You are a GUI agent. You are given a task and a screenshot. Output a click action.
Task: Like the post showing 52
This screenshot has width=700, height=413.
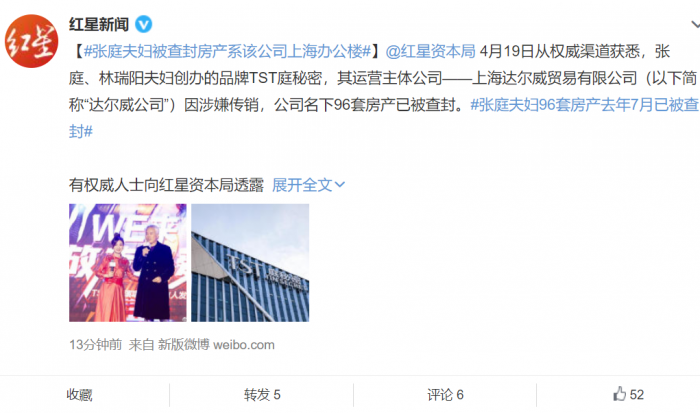click(x=628, y=394)
